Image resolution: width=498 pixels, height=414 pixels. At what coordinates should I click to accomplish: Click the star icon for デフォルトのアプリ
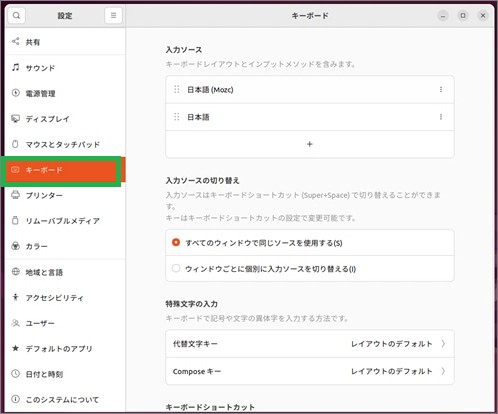point(15,348)
